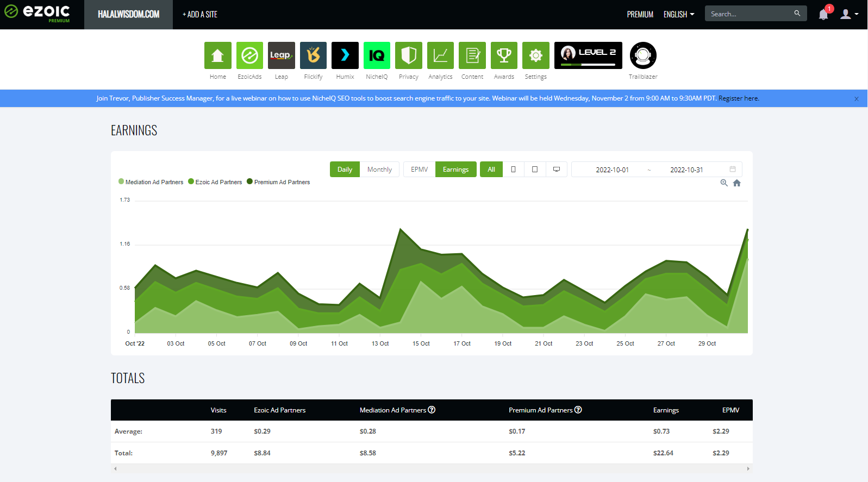Filter chart by mobile devices
Viewport: 868px width, 482px height.
(513, 170)
